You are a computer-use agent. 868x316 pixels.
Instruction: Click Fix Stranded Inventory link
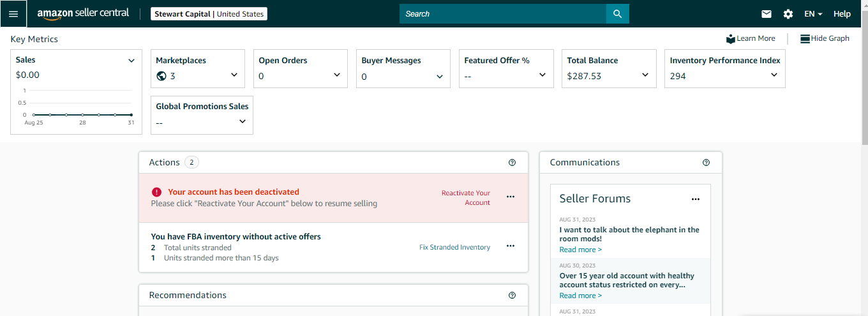click(x=454, y=247)
